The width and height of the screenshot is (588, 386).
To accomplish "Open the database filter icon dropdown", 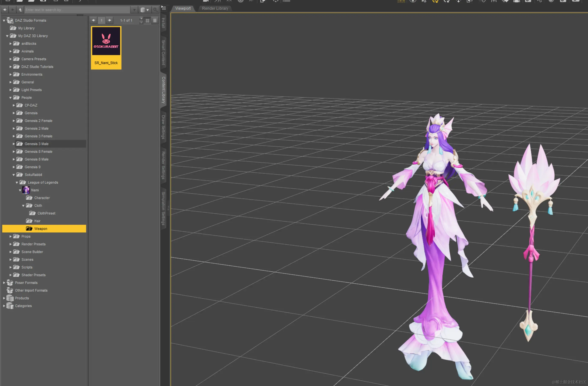I will (x=145, y=10).
